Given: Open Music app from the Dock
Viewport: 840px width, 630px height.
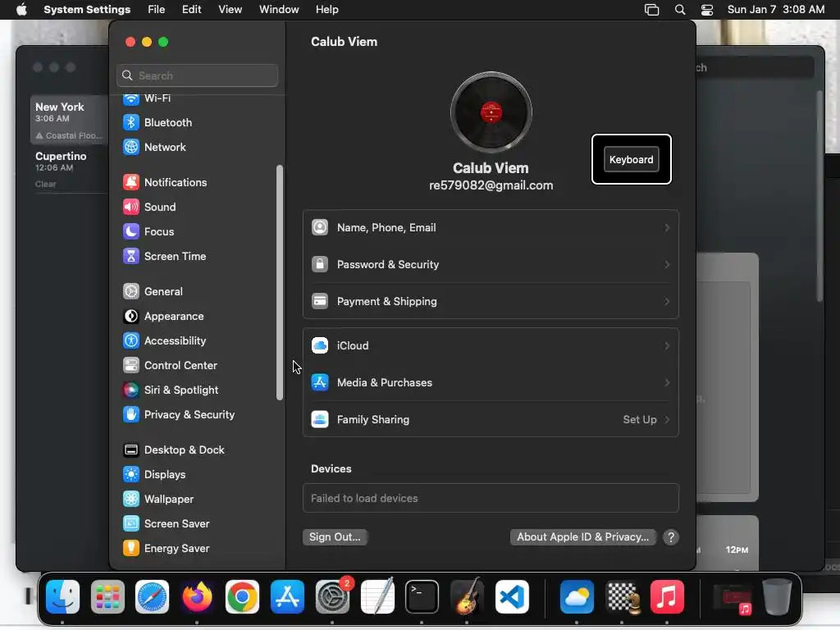Looking at the screenshot, I should pyautogui.click(x=667, y=597).
